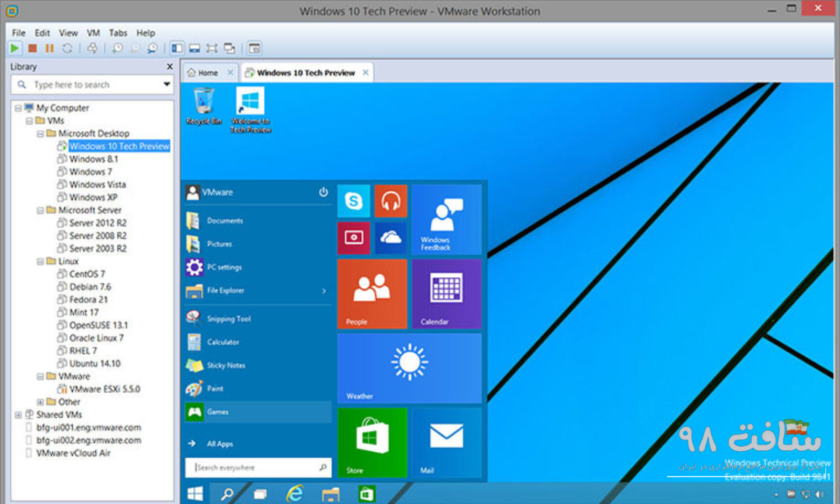
Task: Open the Music headphones tile
Action: point(391,202)
